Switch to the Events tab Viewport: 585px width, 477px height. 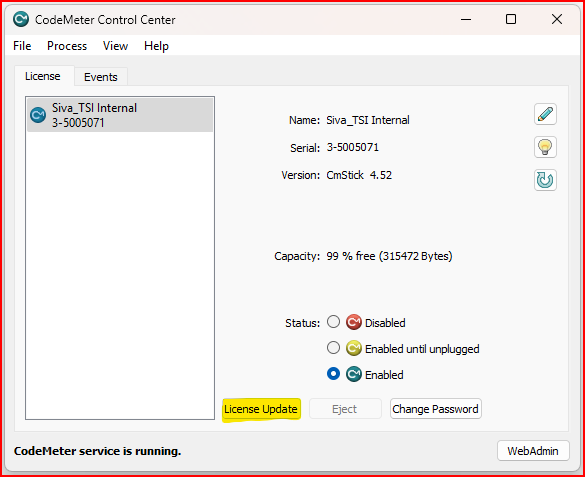coord(101,77)
